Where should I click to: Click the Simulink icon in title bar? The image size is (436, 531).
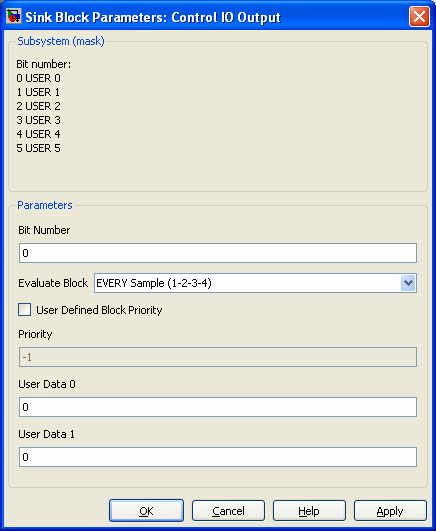pos(14,16)
